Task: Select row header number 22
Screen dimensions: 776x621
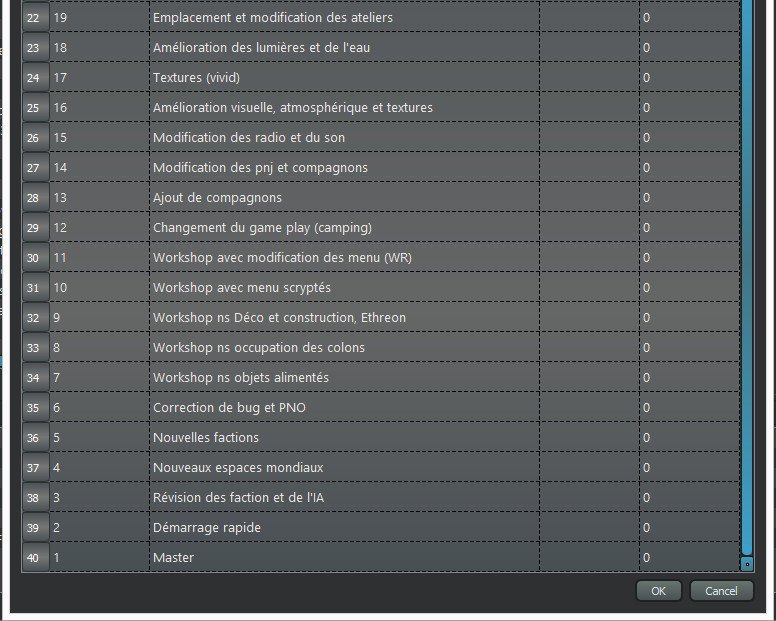Action: 34,18
